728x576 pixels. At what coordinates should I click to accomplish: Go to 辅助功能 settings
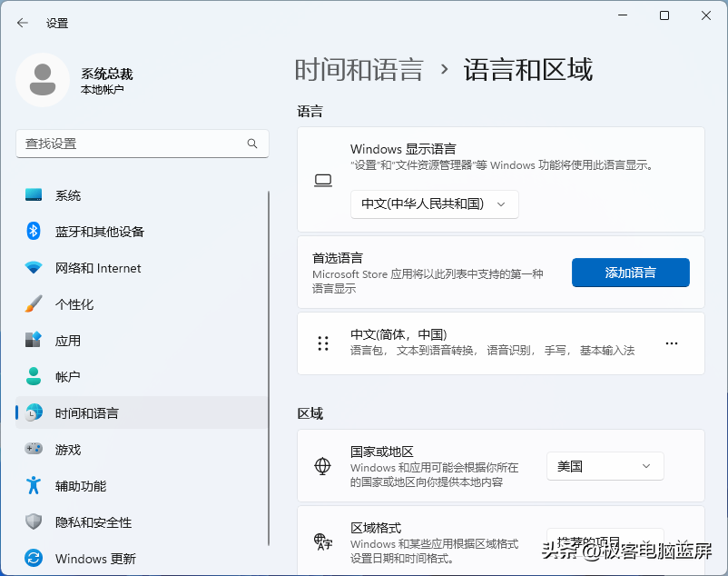pos(142,485)
